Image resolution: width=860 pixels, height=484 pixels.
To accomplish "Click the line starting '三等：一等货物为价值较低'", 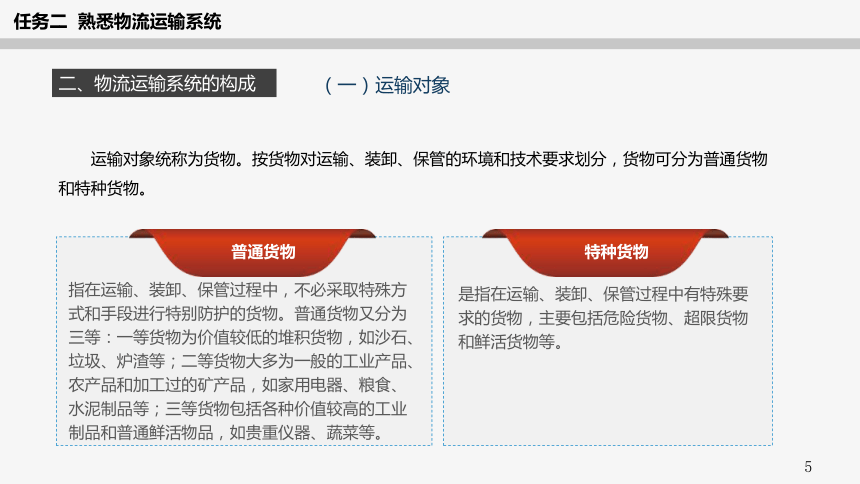I will click(x=241, y=337).
